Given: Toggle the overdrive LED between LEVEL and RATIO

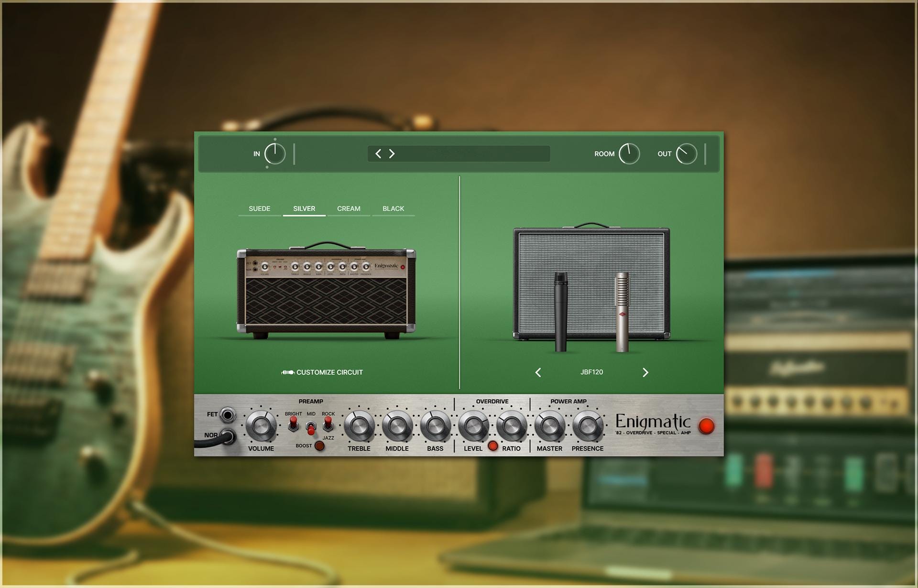Looking at the screenshot, I should 492,446.
